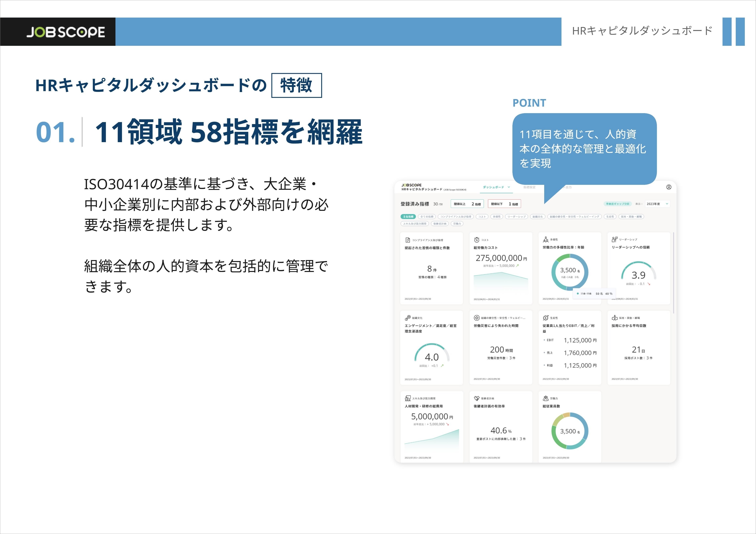Click the 多様性 people card icon
The height and width of the screenshot is (534, 756).
(546, 240)
